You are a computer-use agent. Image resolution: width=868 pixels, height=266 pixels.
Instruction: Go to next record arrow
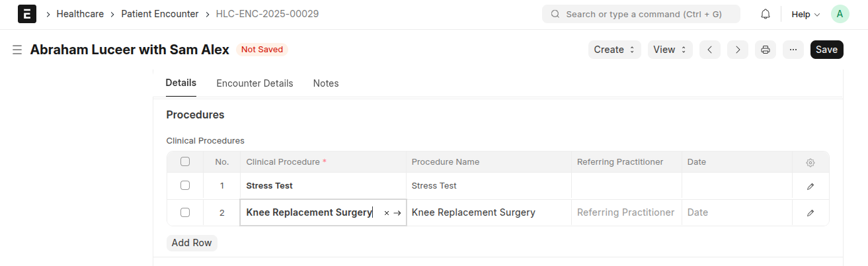(x=738, y=50)
